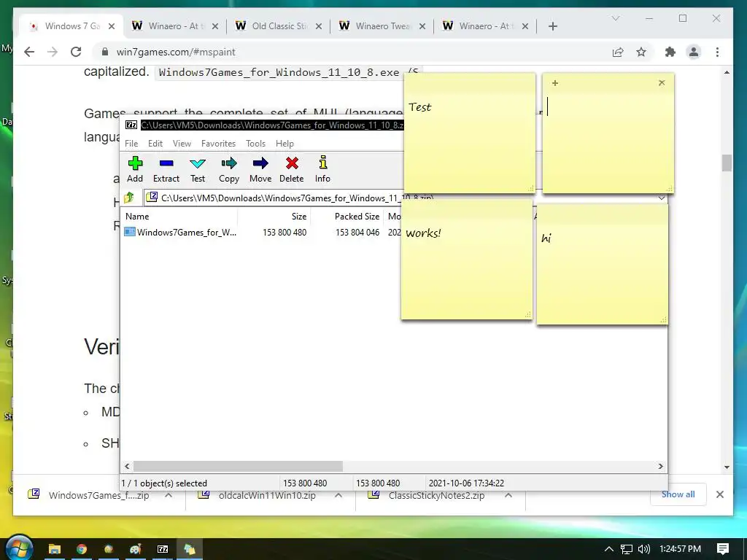This screenshot has width=747, height=560.
Task: Go back in the Chrome browser
Action: [x=29, y=52]
